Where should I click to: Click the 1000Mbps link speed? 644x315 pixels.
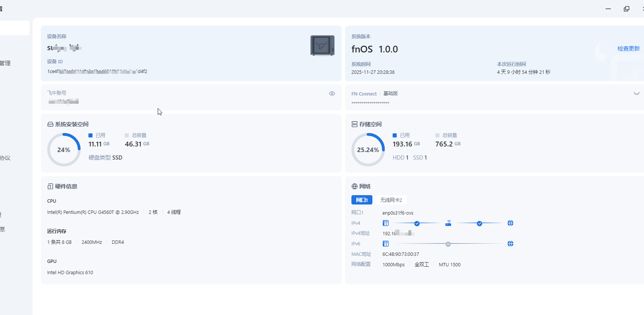pyautogui.click(x=394, y=265)
